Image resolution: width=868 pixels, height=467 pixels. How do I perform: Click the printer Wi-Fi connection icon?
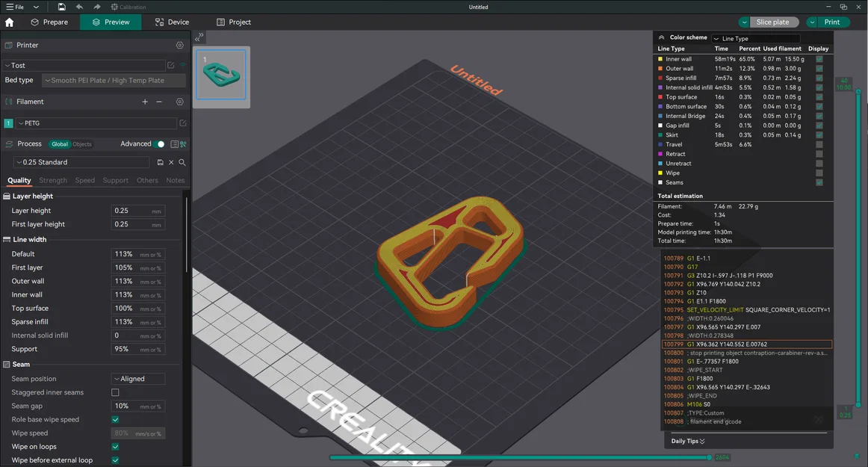click(x=183, y=65)
